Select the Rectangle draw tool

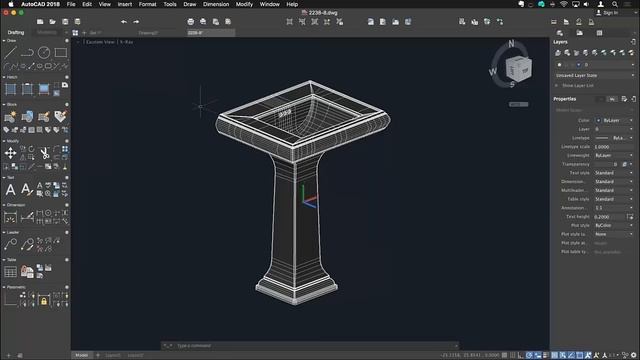[x=61, y=53]
